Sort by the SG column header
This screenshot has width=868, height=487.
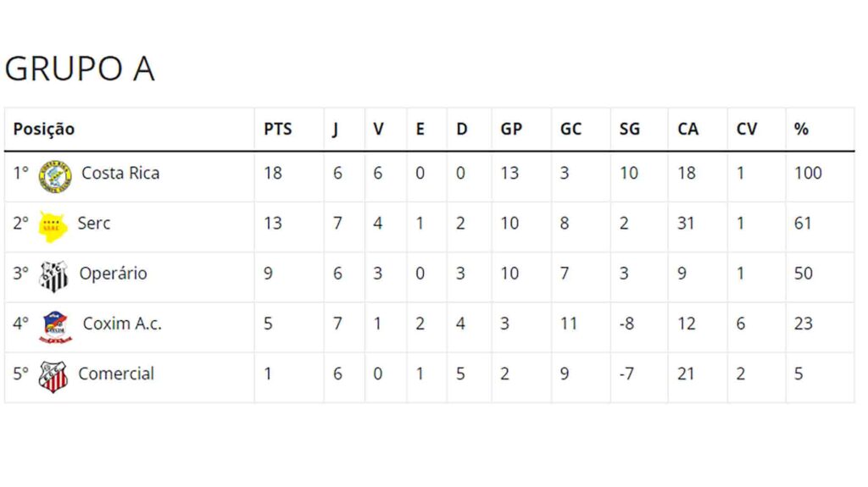click(630, 130)
